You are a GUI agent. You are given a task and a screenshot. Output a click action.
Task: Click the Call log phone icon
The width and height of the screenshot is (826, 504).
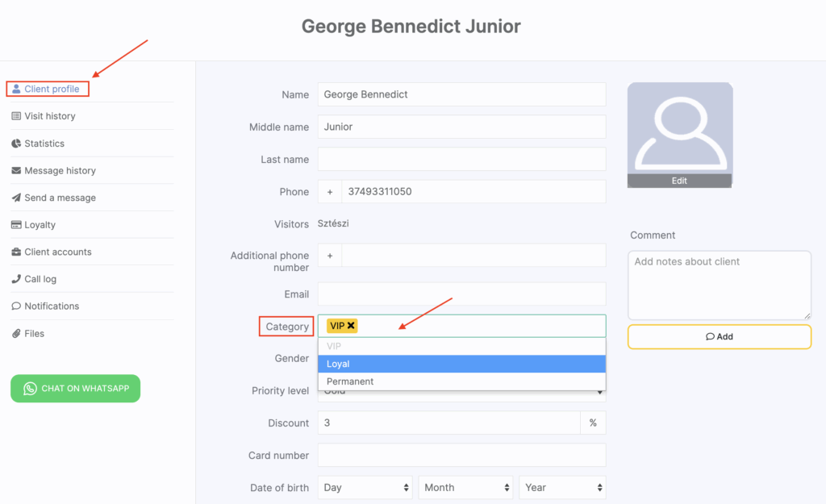(x=16, y=279)
